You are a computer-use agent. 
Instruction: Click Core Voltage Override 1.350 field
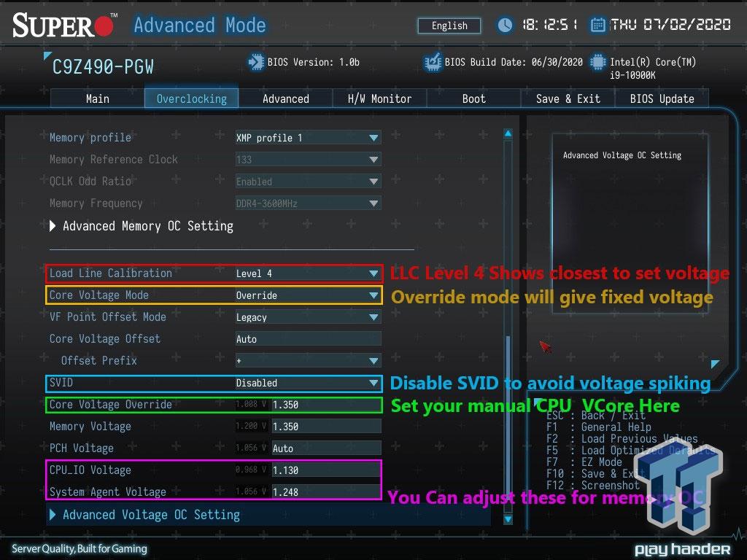tap(326, 405)
